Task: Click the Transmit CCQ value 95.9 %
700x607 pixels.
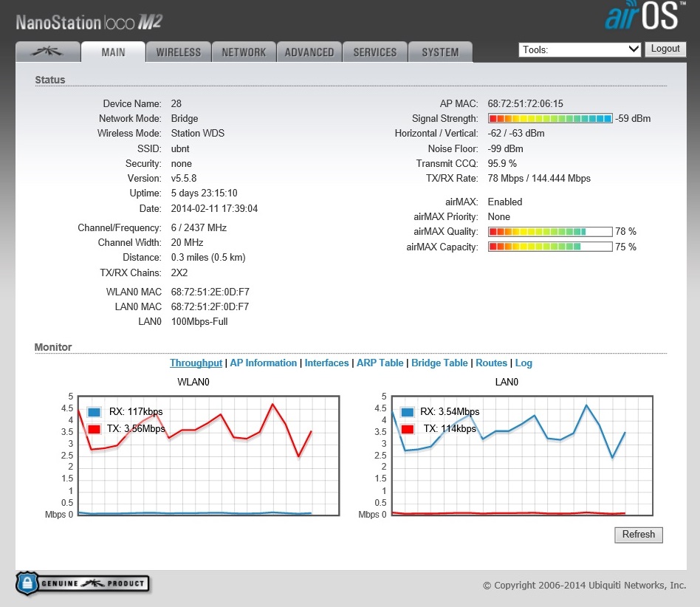Action: click(x=502, y=163)
